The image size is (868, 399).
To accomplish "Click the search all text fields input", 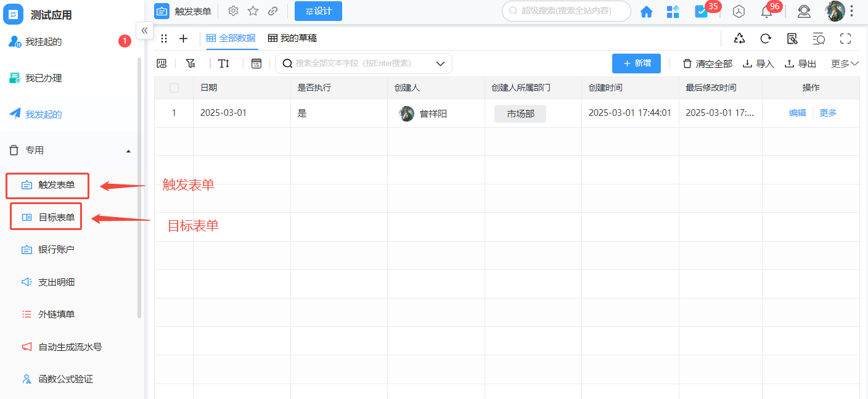I will pos(358,64).
